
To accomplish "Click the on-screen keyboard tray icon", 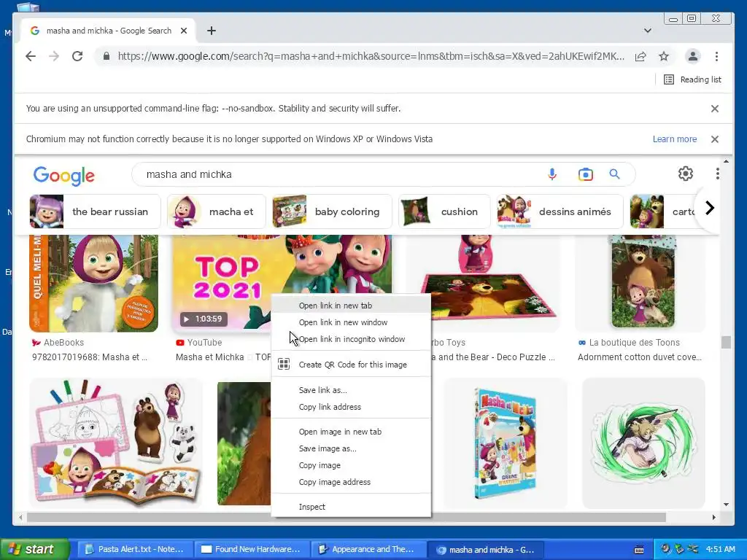I will pyautogui.click(x=639, y=550).
